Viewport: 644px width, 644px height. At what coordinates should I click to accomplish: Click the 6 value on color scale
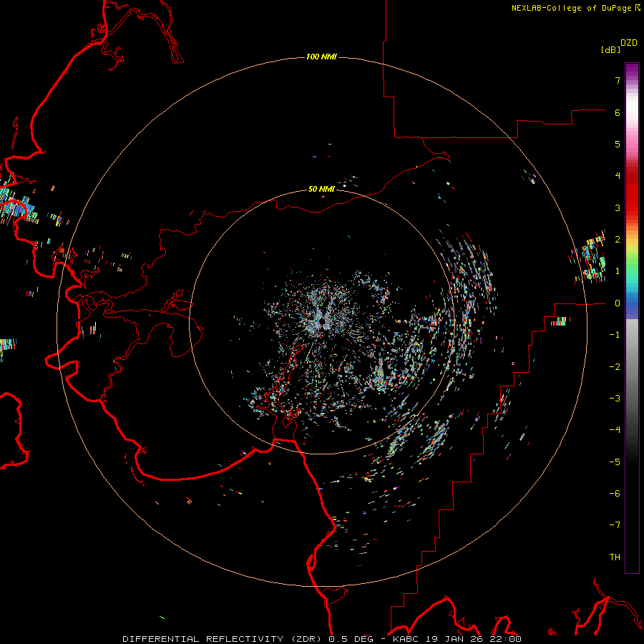point(618,112)
